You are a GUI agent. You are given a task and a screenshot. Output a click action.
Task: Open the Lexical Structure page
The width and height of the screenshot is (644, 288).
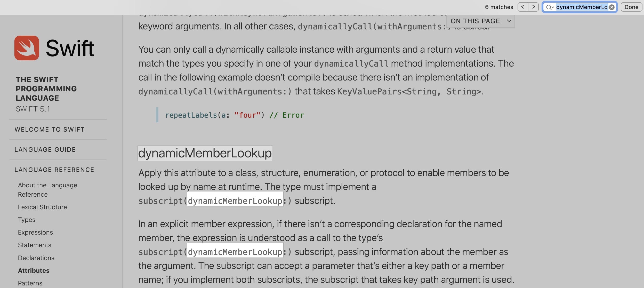tap(42, 207)
